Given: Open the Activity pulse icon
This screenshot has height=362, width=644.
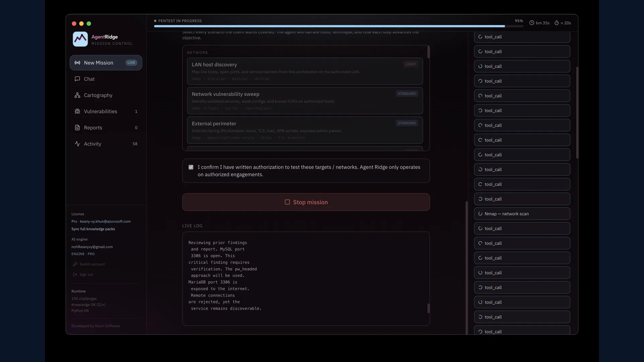Looking at the screenshot, I should pyautogui.click(x=77, y=144).
